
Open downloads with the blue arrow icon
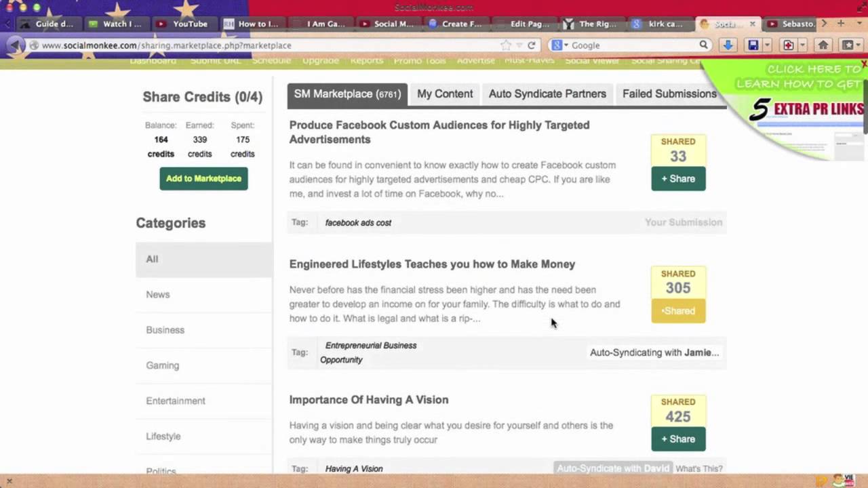[728, 45]
